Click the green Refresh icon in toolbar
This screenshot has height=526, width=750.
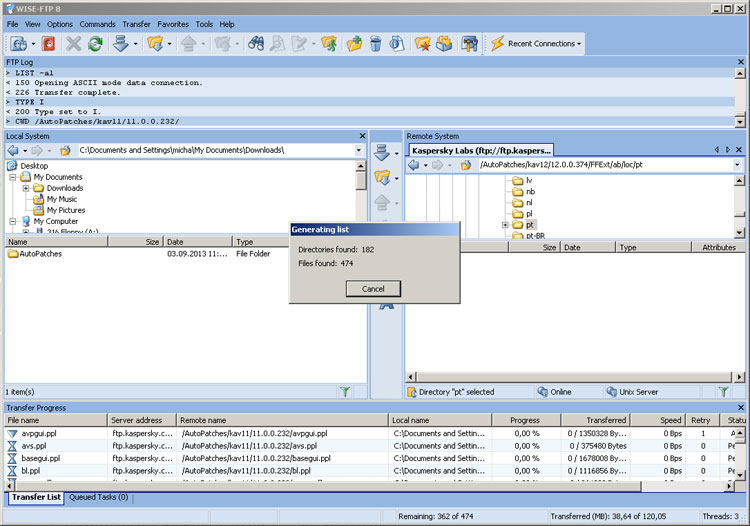point(95,44)
